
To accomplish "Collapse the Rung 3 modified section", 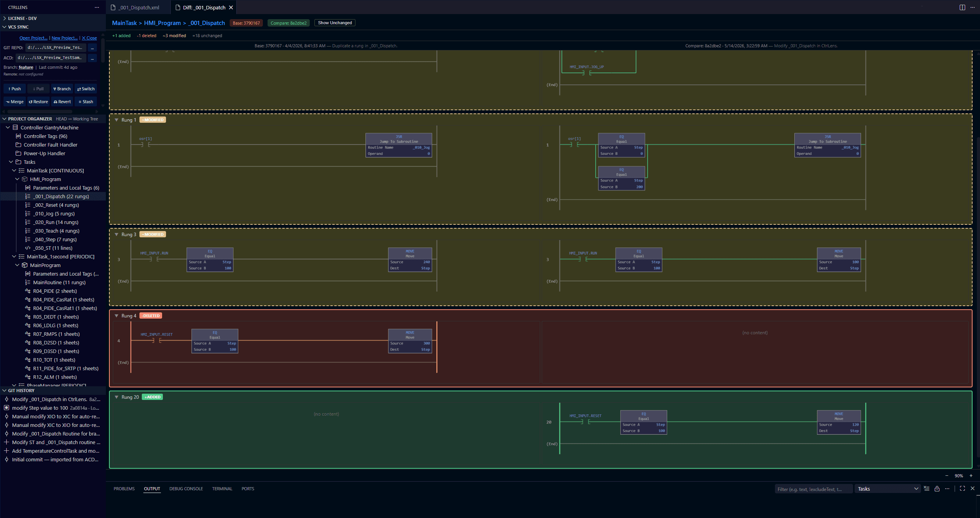I will [x=116, y=234].
